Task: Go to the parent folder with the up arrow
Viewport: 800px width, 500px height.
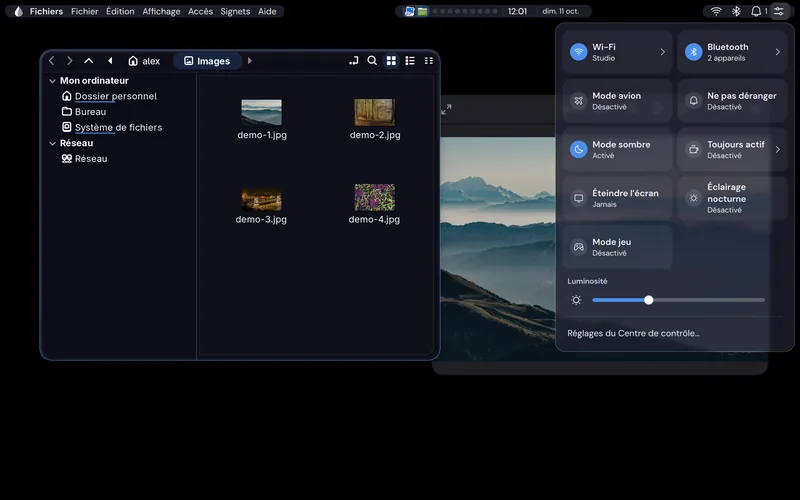Action: point(88,61)
